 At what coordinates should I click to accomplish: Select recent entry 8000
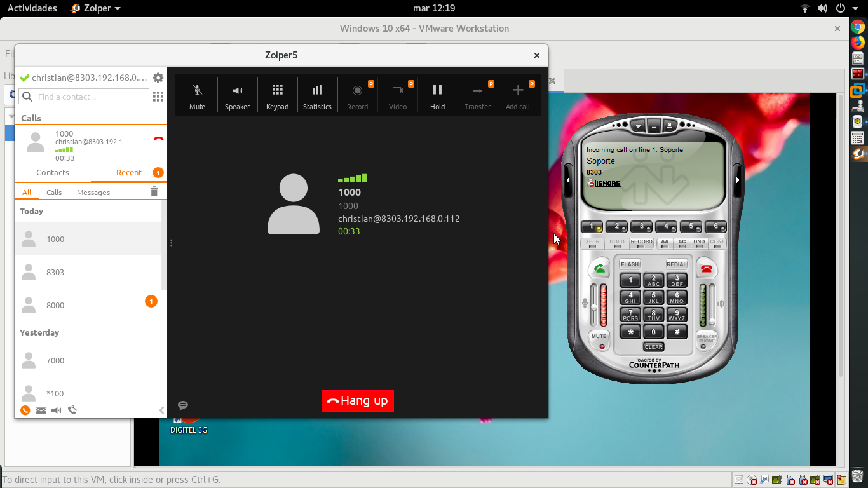tap(88, 305)
